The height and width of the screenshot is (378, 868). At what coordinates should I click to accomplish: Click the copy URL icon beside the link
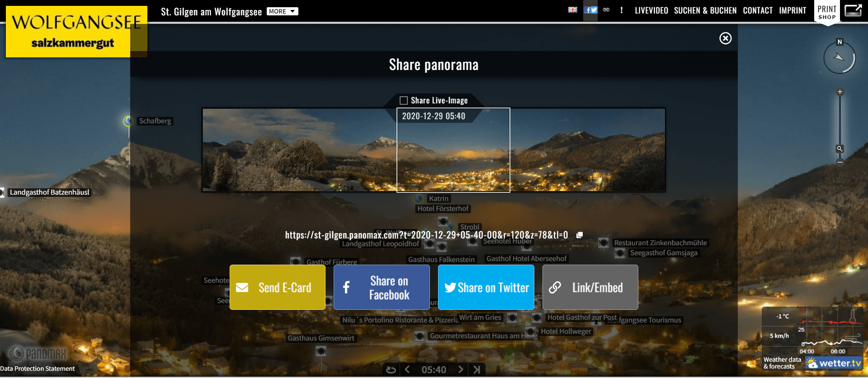click(x=580, y=235)
